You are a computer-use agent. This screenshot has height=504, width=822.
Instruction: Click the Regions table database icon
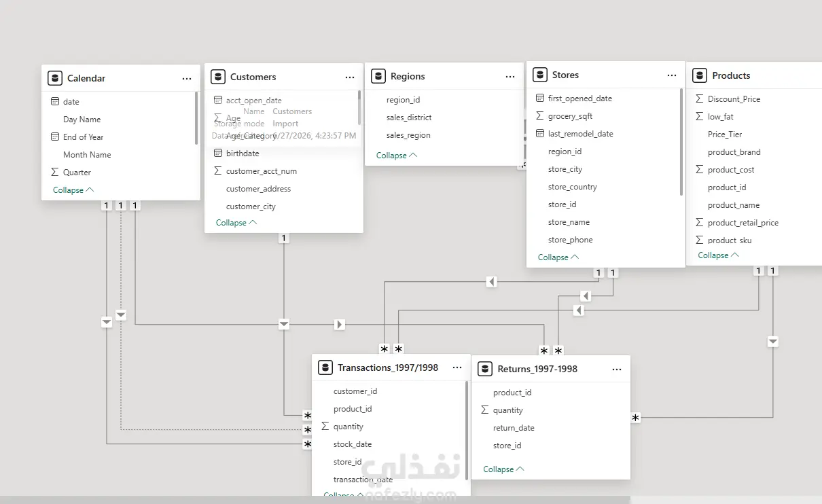(378, 76)
